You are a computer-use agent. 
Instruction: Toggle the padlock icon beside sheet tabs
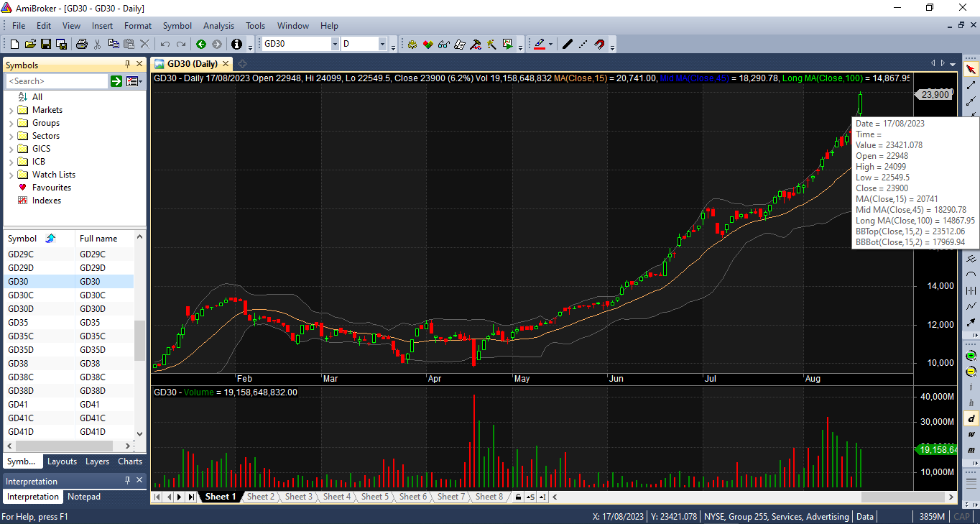[x=517, y=497]
